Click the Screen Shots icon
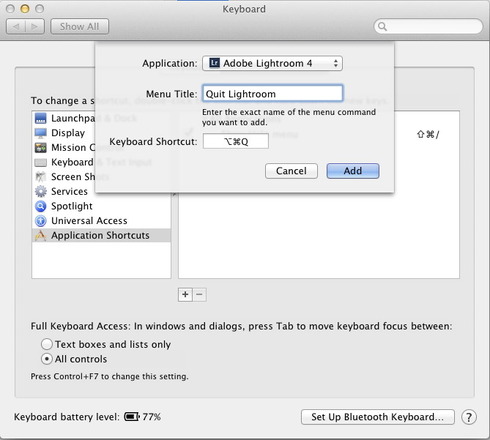490x440 pixels. (41, 177)
